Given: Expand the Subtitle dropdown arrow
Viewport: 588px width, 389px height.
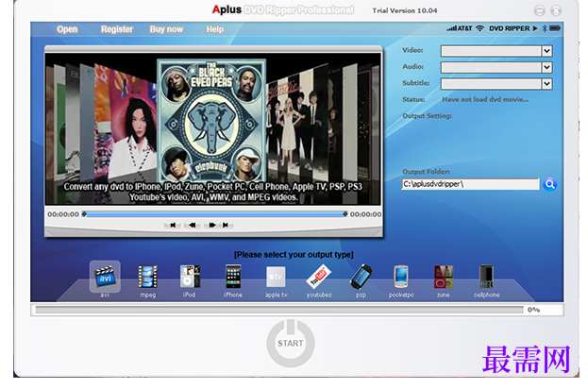Looking at the screenshot, I should (x=547, y=84).
